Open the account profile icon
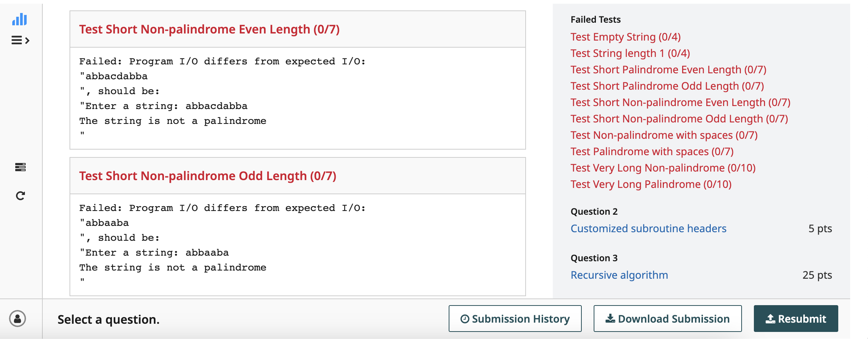This screenshot has width=868, height=339. tap(18, 319)
